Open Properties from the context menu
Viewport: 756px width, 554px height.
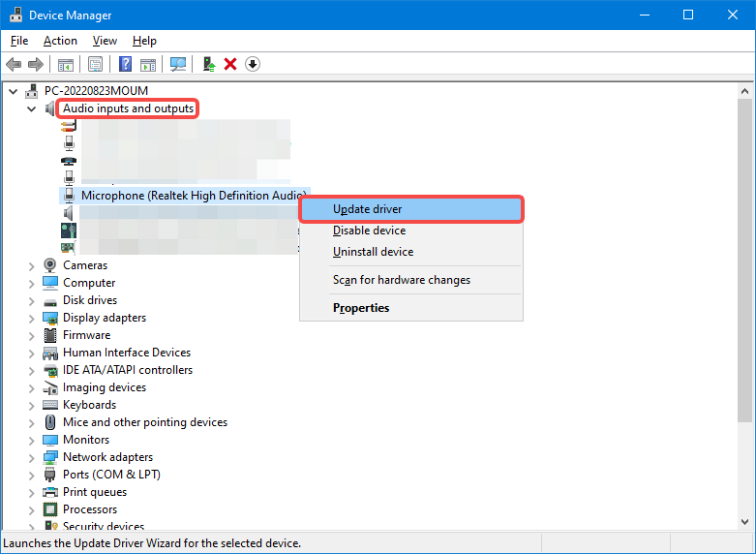(411, 307)
